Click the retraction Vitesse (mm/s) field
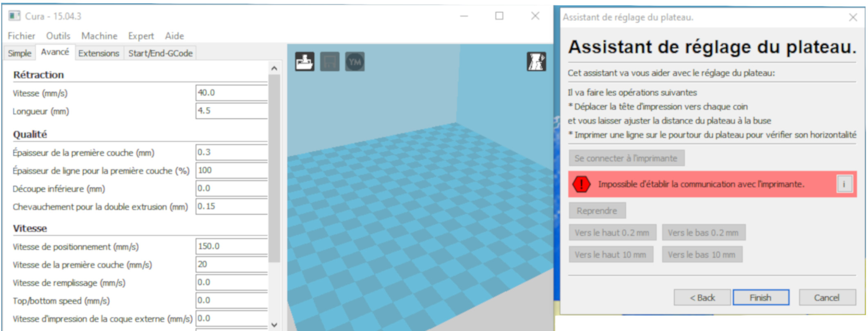868x331 pixels. coord(231,93)
